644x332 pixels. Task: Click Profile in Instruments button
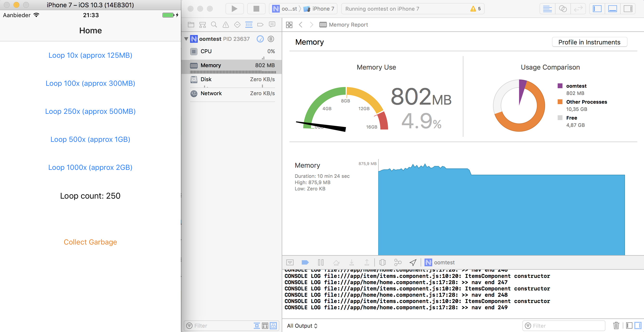click(x=589, y=42)
